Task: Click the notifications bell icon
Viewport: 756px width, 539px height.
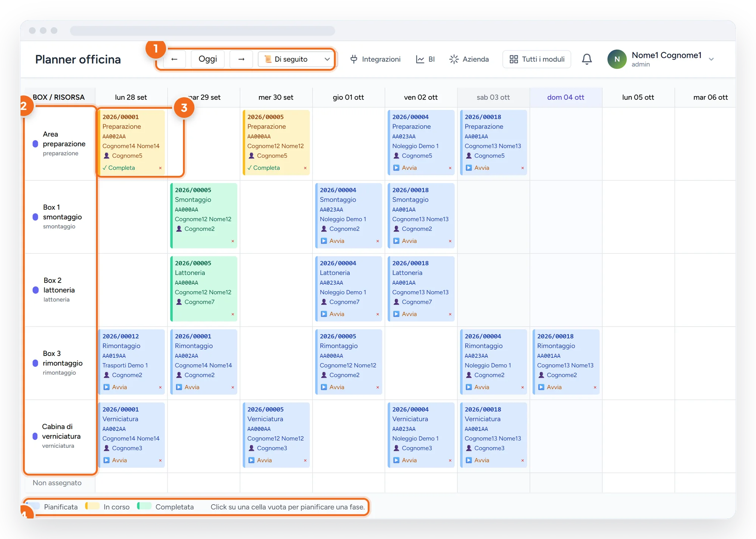Action: point(587,59)
